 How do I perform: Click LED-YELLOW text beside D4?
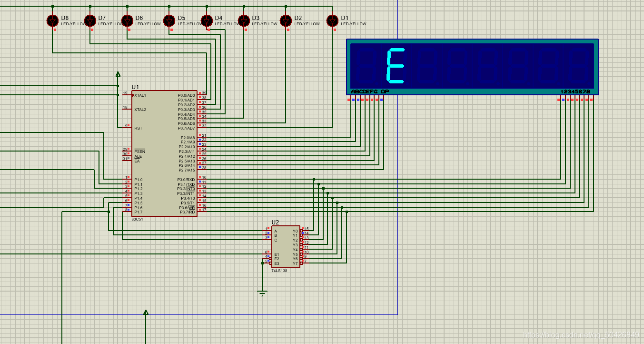[228, 24]
